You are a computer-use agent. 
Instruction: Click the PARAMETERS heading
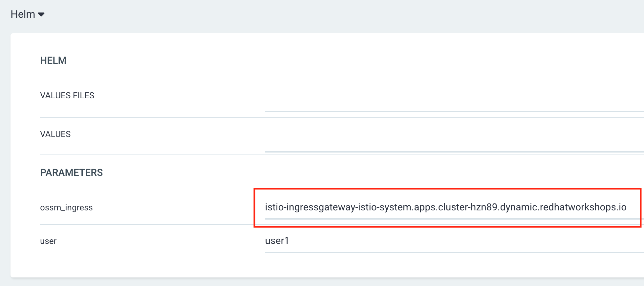(x=71, y=173)
